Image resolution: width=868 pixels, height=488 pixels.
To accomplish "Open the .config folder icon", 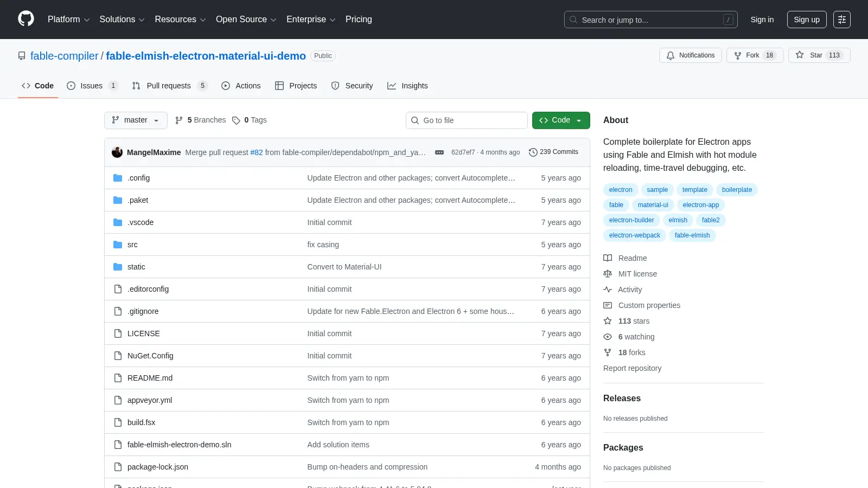I will click(x=118, y=178).
